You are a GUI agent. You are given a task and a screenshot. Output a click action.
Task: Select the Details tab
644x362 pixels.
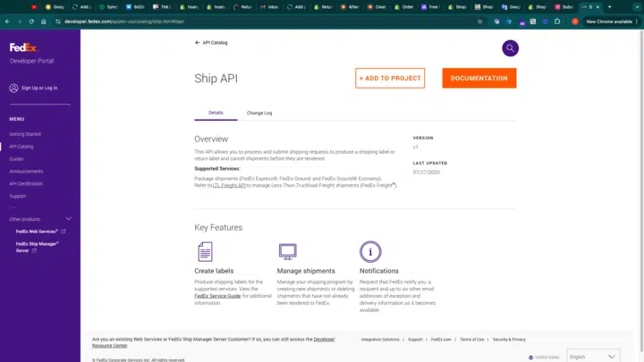coord(216,114)
